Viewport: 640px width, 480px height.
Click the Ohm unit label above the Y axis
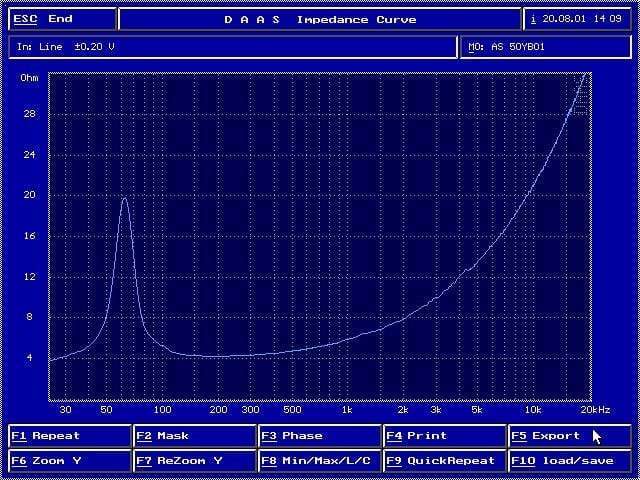click(x=29, y=77)
